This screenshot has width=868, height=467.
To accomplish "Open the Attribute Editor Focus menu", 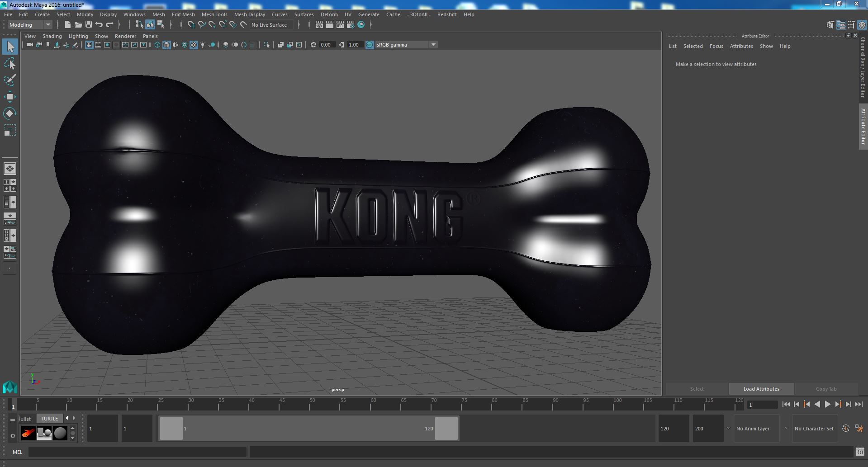I will 716,46.
